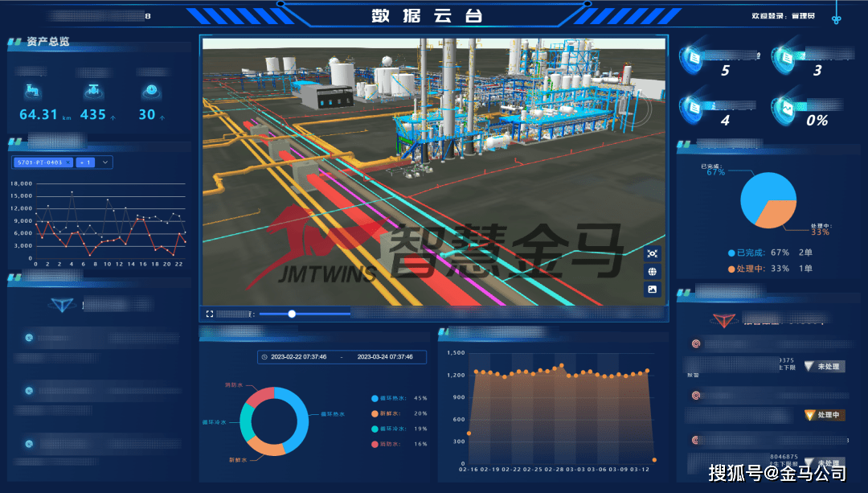Toggle the 已完成 legend item in pie chart

coord(751,252)
